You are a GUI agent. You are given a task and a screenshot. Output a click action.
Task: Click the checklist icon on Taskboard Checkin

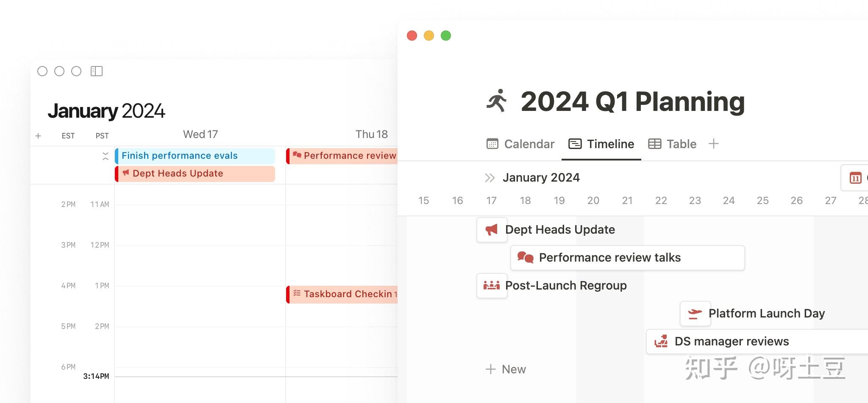[297, 293]
